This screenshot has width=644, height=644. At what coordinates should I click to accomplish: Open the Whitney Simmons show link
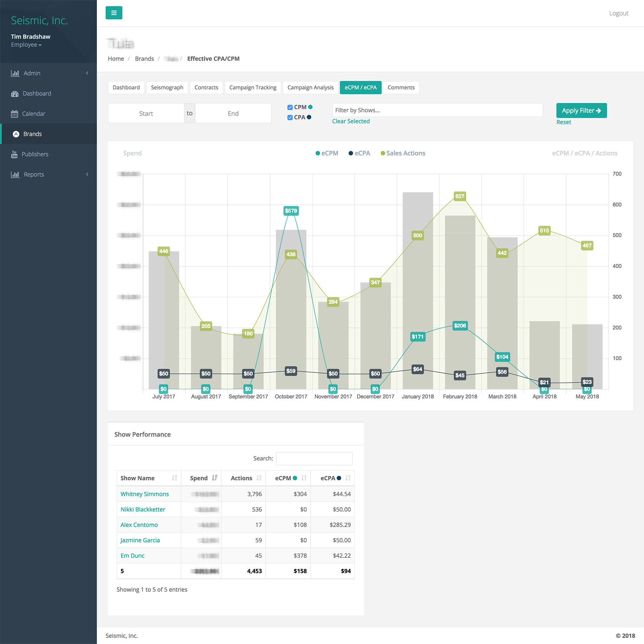coord(145,494)
